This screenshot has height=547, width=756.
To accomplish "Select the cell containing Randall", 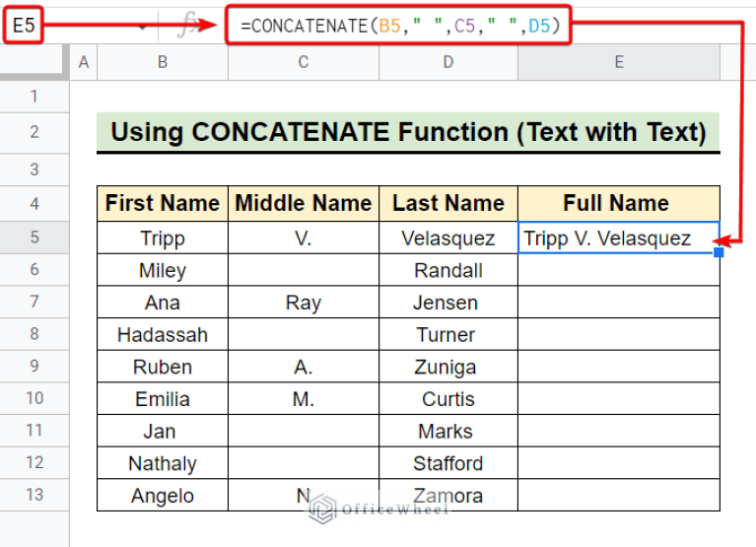I will pos(448,270).
